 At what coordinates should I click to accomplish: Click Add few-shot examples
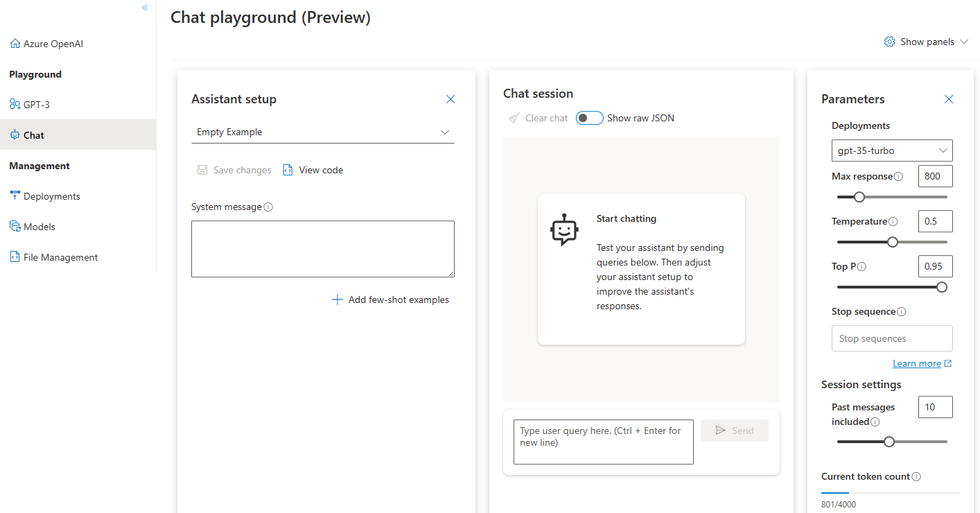(390, 299)
